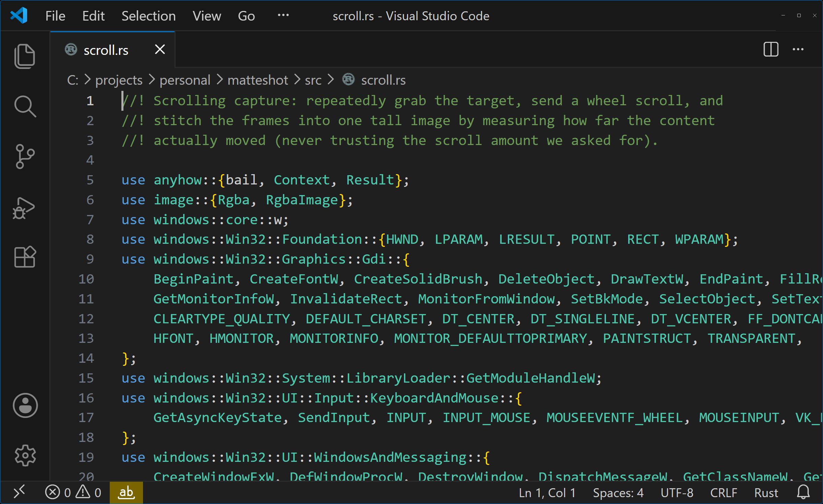Screen dimensions: 823x504
Task: Split the editor to the right
Action: [771, 49]
